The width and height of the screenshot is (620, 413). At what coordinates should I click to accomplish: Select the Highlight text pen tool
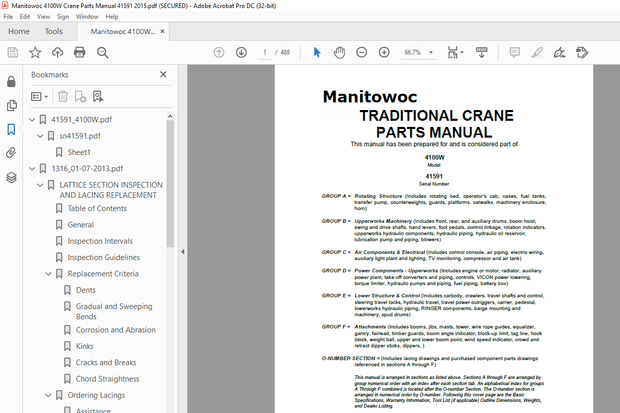pos(537,52)
